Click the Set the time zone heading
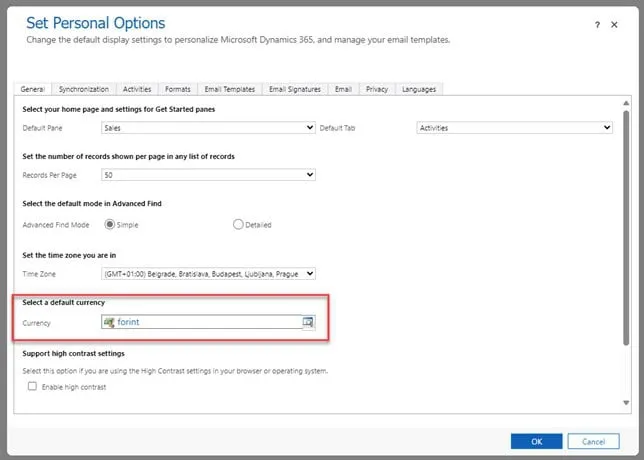 (x=69, y=255)
